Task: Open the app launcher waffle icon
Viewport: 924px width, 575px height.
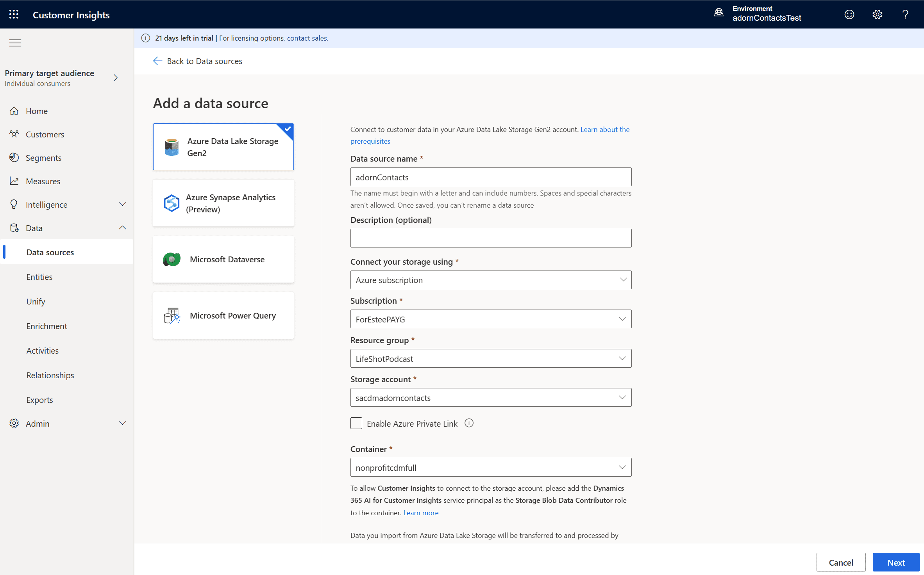Action: coord(14,14)
